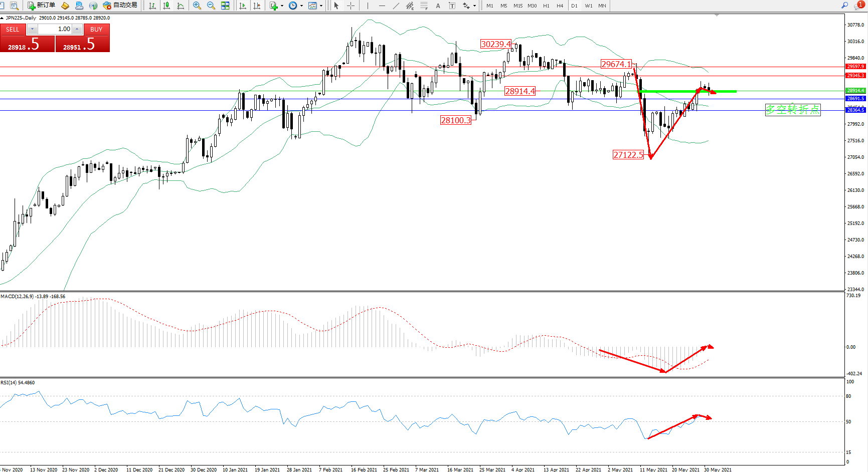Click the tile windows icon

point(225,6)
